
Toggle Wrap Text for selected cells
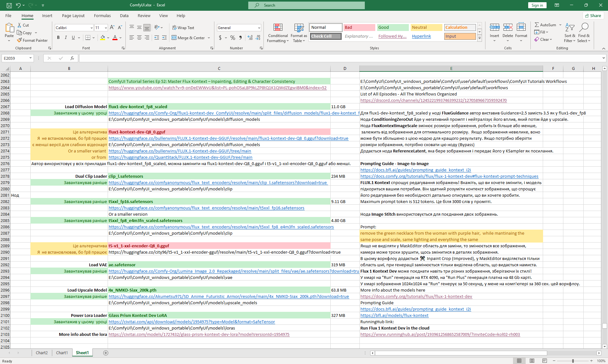(183, 28)
